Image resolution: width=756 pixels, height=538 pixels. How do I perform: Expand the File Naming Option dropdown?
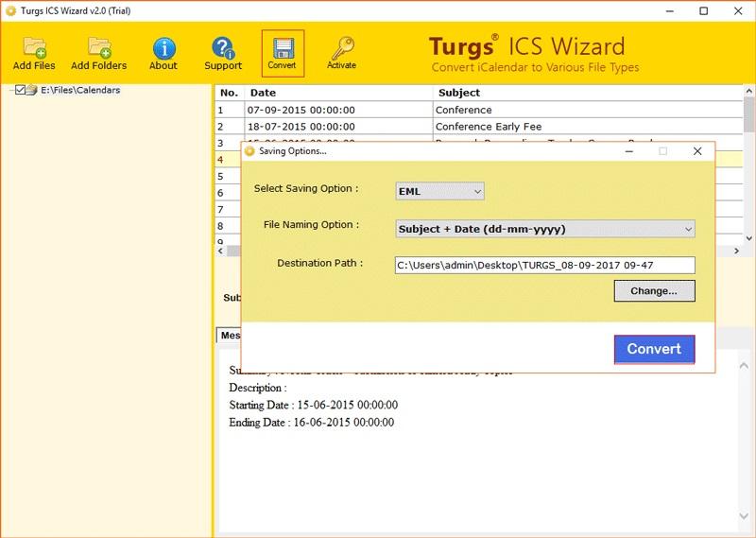coord(545,229)
